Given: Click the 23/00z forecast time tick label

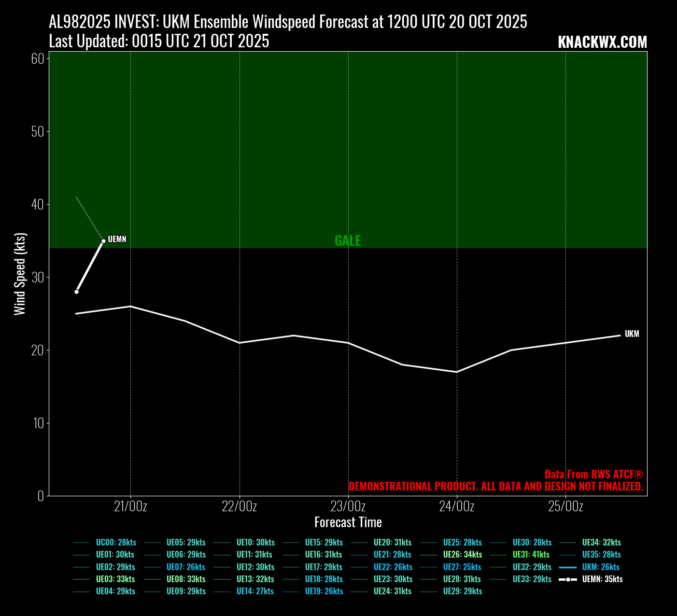Looking at the screenshot, I should pos(348,506).
